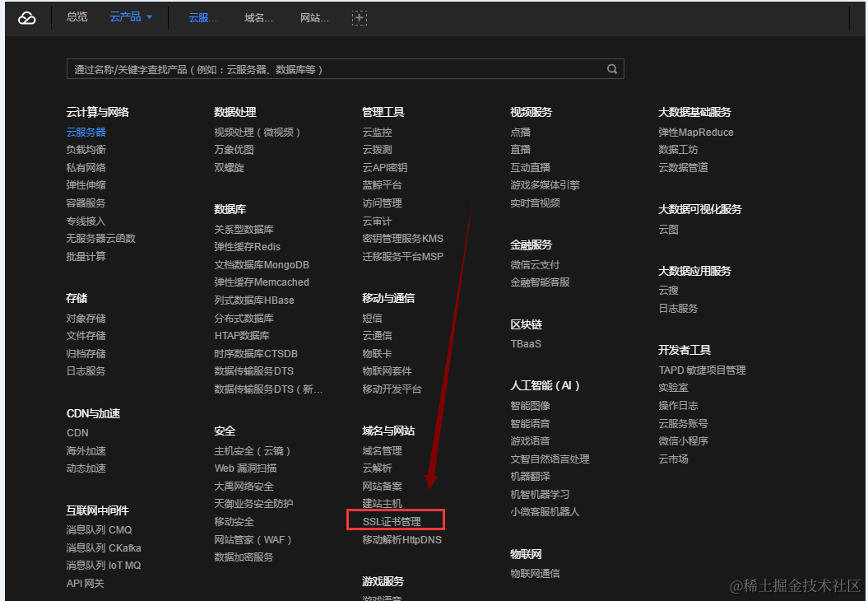Open 负载均衡 product link
This screenshot has height=601, width=868.
tap(86, 150)
